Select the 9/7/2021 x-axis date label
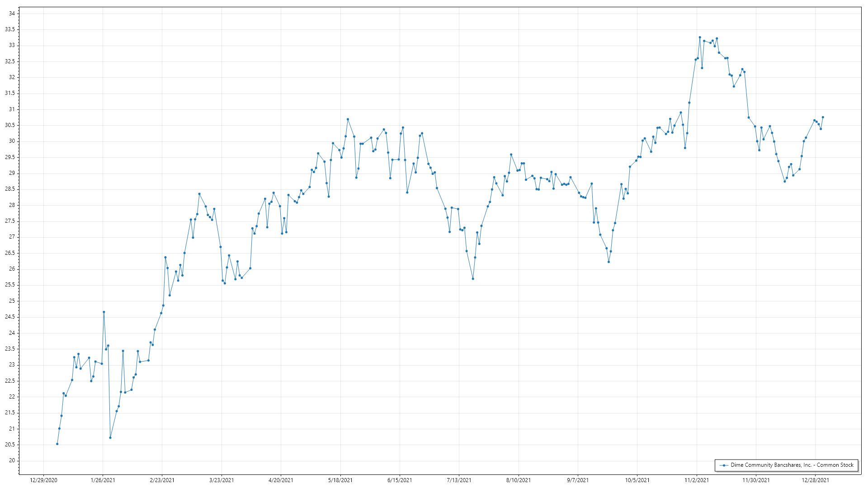Screen dimensions: 868x488 578,480
